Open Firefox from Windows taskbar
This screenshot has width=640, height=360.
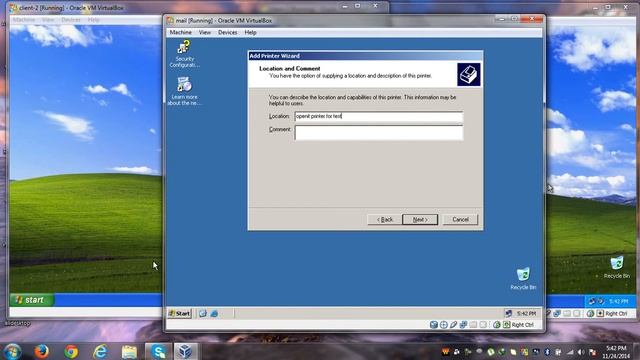(x=41, y=351)
